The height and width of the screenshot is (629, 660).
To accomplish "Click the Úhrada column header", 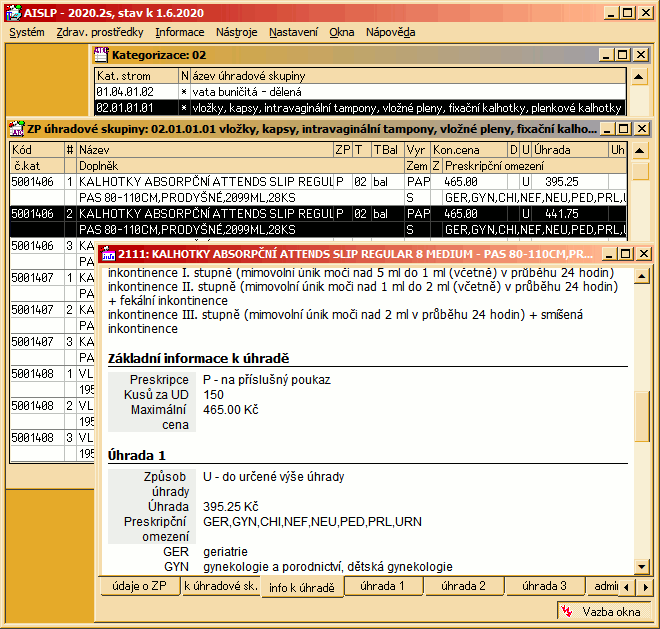I will coord(570,150).
